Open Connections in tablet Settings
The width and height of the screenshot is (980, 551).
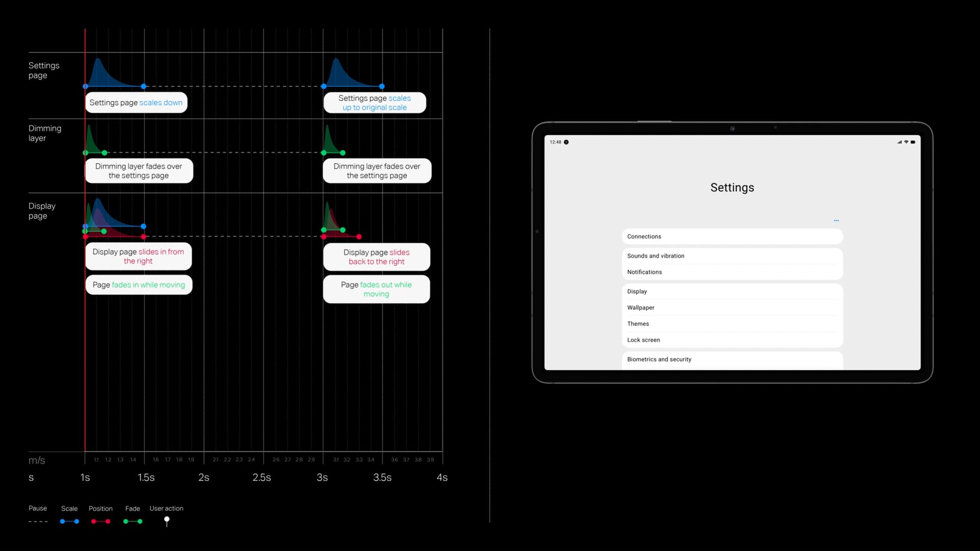click(732, 237)
